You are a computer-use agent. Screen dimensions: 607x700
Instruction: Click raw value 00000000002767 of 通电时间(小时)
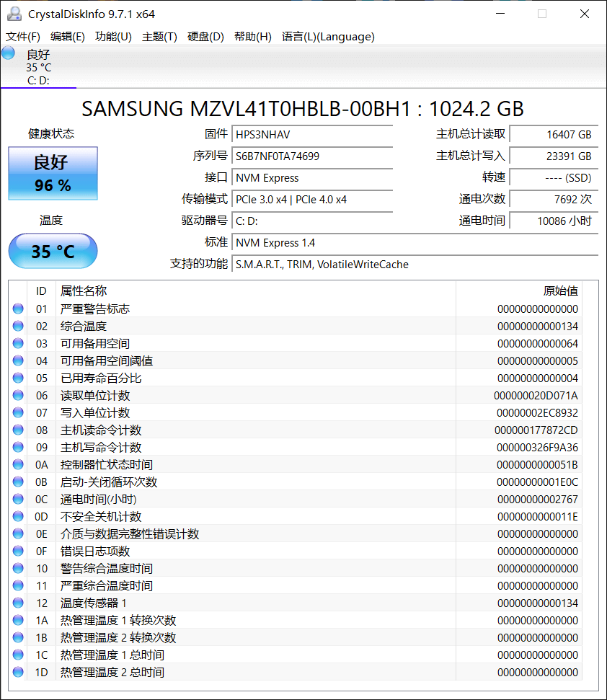tap(538, 500)
